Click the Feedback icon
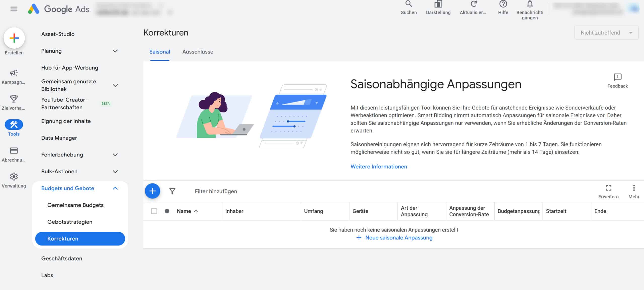Image resolution: width=644 pixels, height=290 pixels. tap(618, 77)
